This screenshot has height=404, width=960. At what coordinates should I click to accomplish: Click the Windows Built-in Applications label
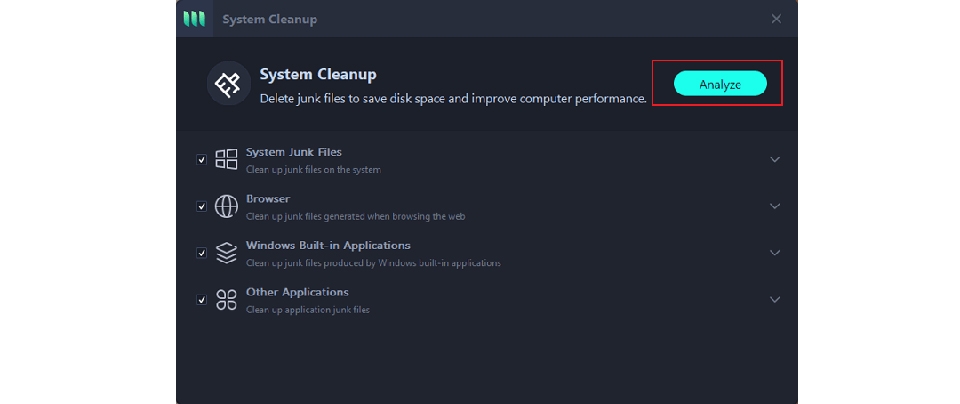click(x=328, y=245)
